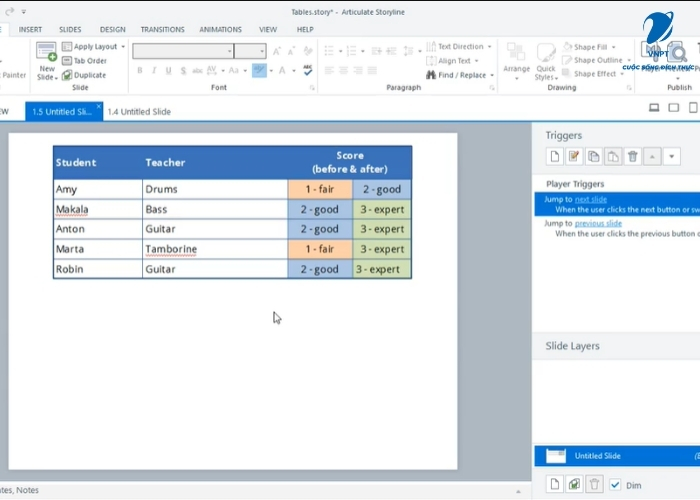Copy the selected trigger
This screenshot has height=500, width=700.
[x=594, y=156]
